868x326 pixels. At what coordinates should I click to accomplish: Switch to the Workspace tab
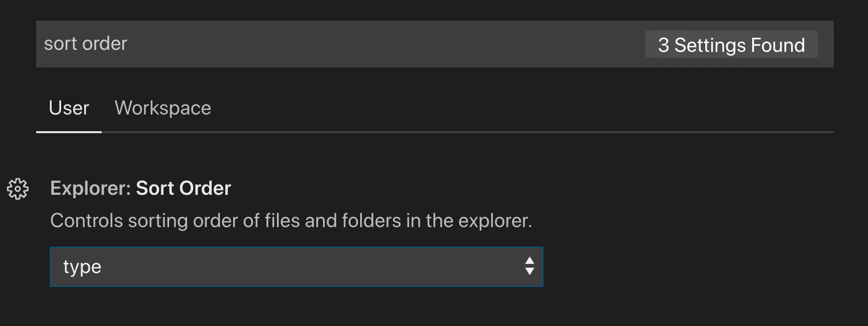point(163,108)
